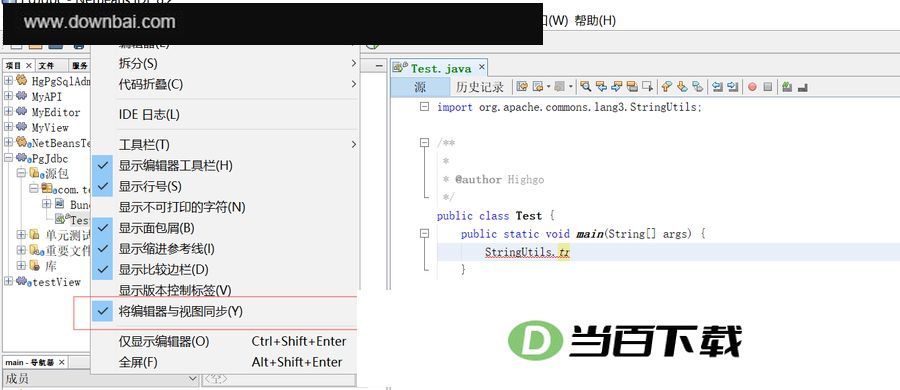Expand the testView project node
Screen dimensions: 900x390
coord(9,281)
